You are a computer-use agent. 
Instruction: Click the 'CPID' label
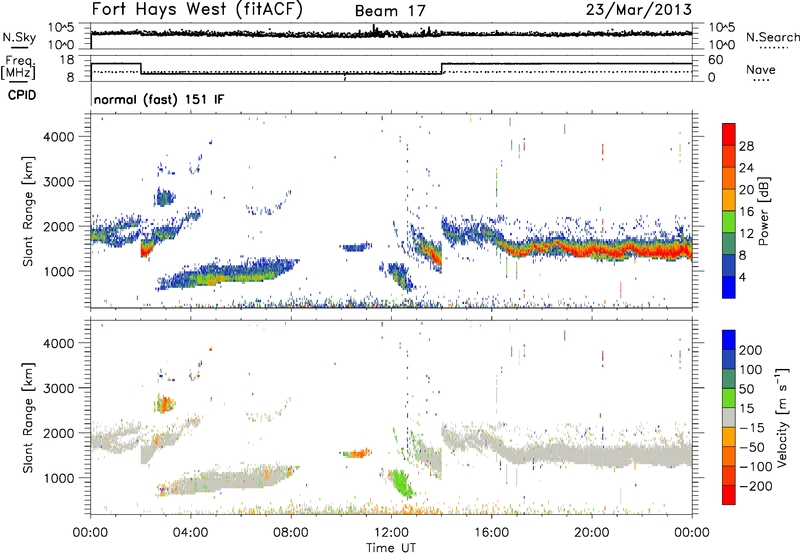[22, 95]
